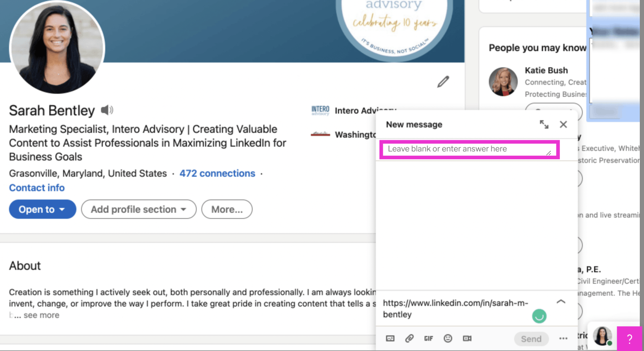Viewport: 644px width, 351px height.
Task: Expand the New message window to fullscreen
Action: pos(544,124)
